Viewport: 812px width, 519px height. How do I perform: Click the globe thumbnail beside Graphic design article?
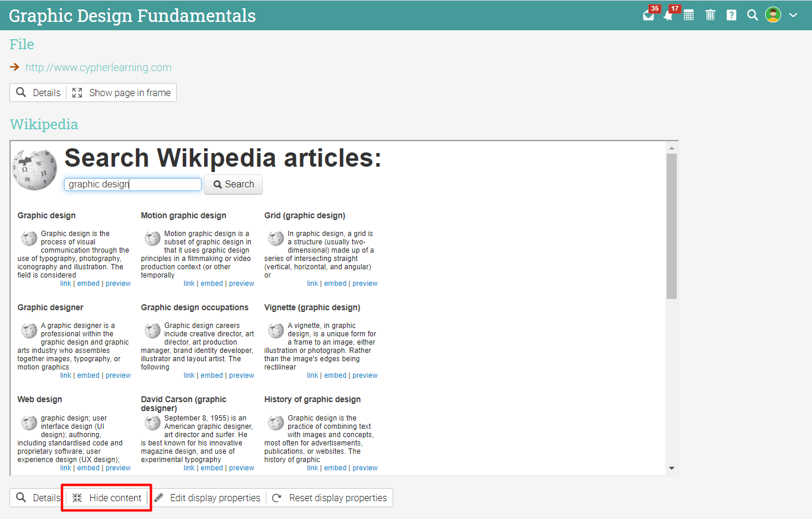pyautogui.click(x=29, y=238)
